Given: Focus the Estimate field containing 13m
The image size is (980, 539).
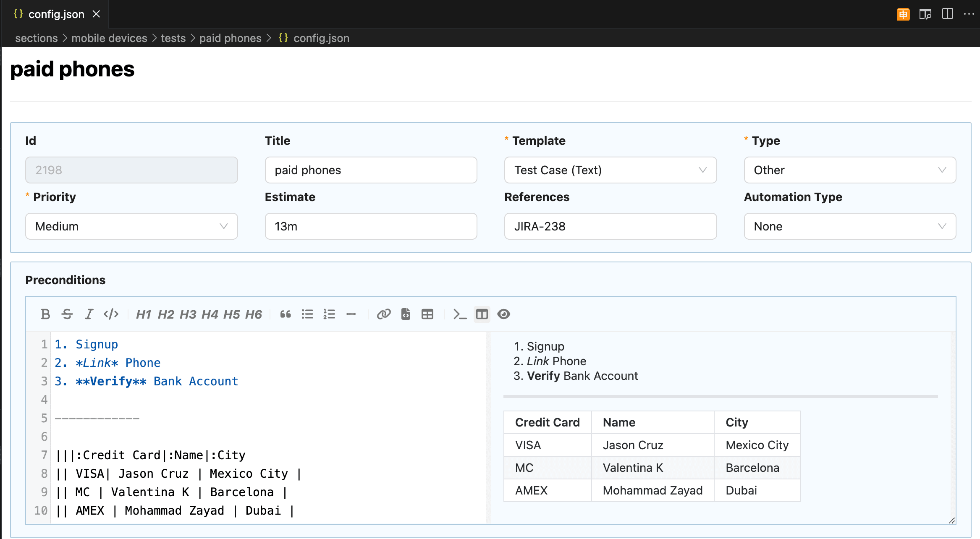Looking at the screenshot, I should tap(371, 226).
